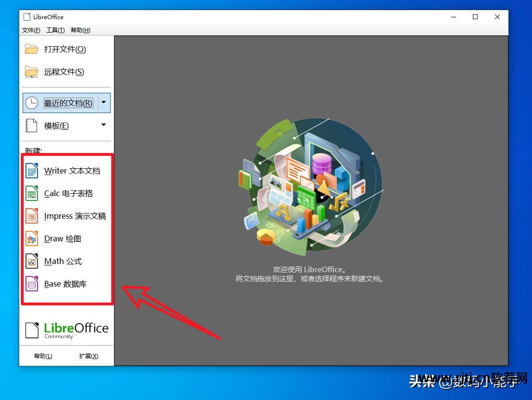Click the Impress presentation icon
This screenshot has width=532, height=400.
click(x=32, y=216)
